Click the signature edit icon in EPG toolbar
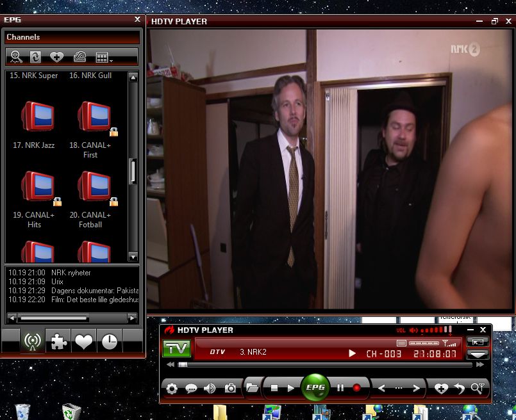The height and width of the screenshot is (420, 516). click(79, 57)
